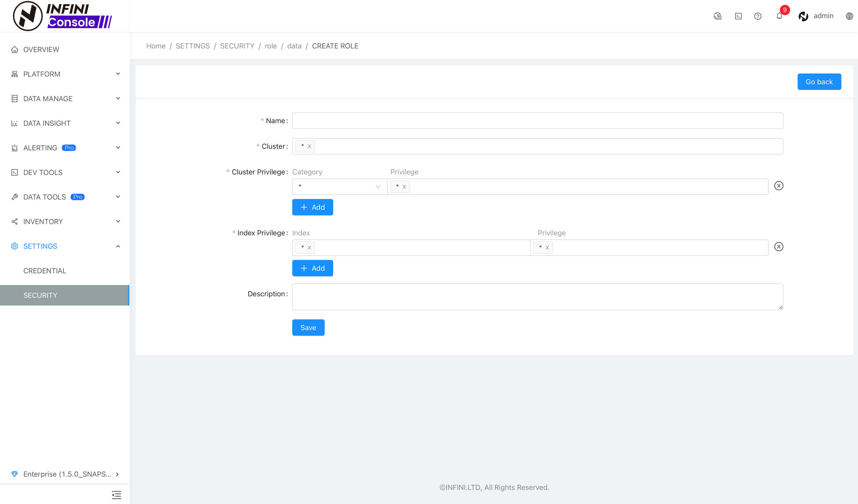The height and width of the screenshot is (504, 858).
Task: Click Enterprise (1.5.0_SNAPS... version text
Action: (67, 474)
